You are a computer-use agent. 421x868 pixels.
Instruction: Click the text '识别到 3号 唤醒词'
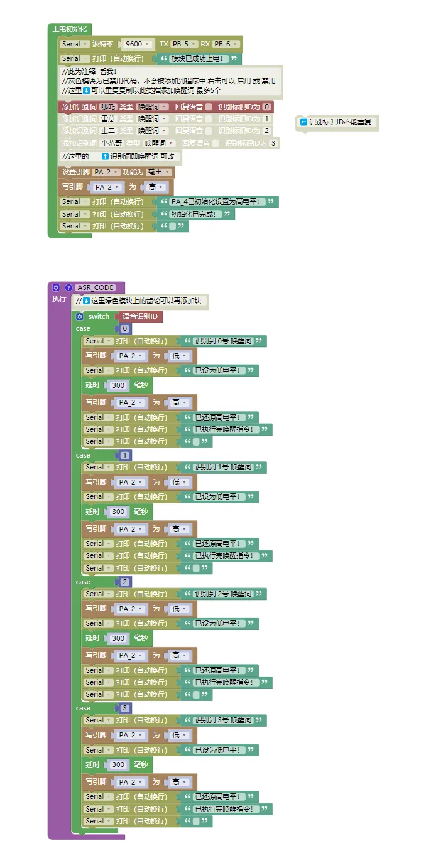223,721
